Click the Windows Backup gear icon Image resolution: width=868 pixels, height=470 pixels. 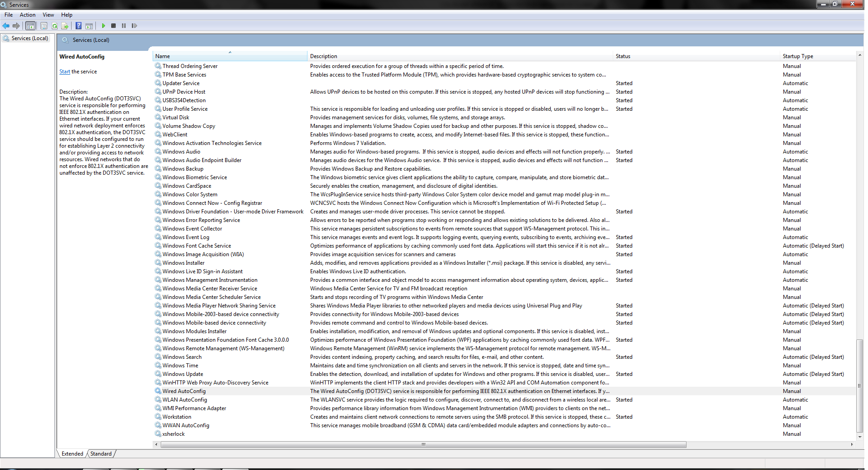(158, 168)
